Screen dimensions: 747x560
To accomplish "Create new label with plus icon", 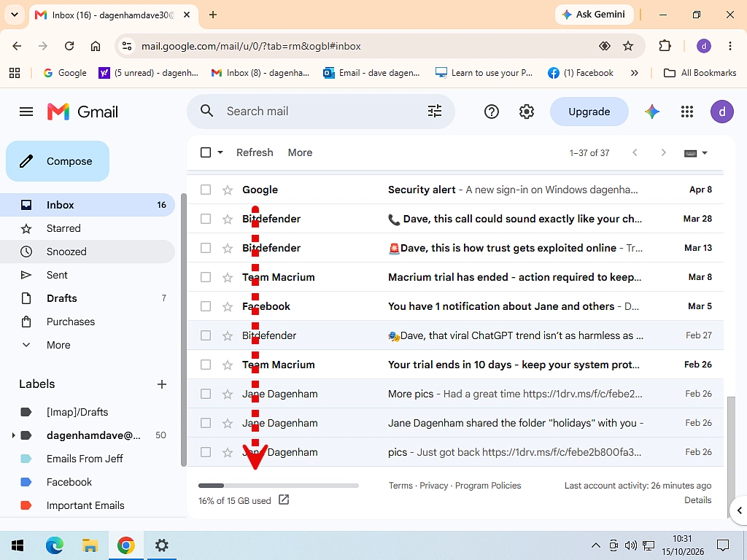I will pyautogui.click(x=162, y=384).
